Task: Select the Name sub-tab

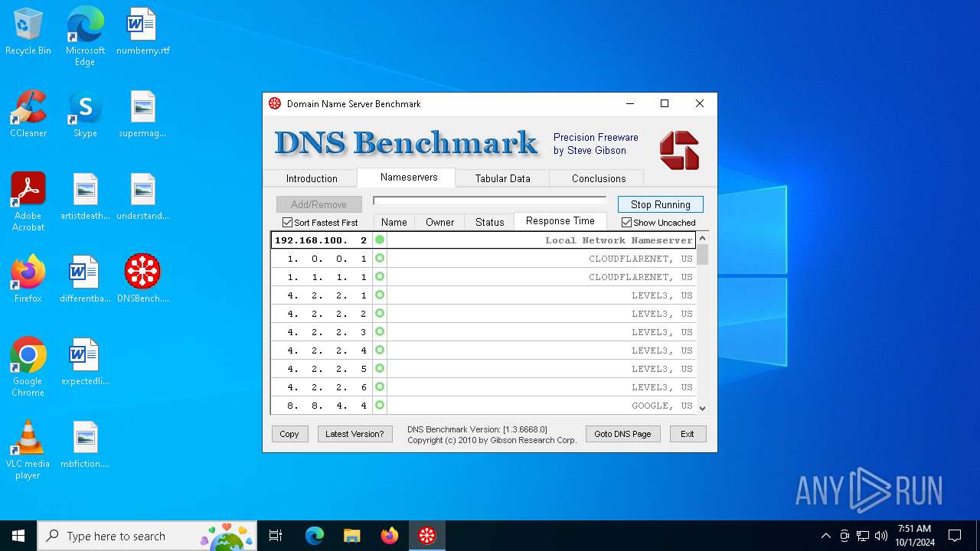Action: tap(394, 222)
